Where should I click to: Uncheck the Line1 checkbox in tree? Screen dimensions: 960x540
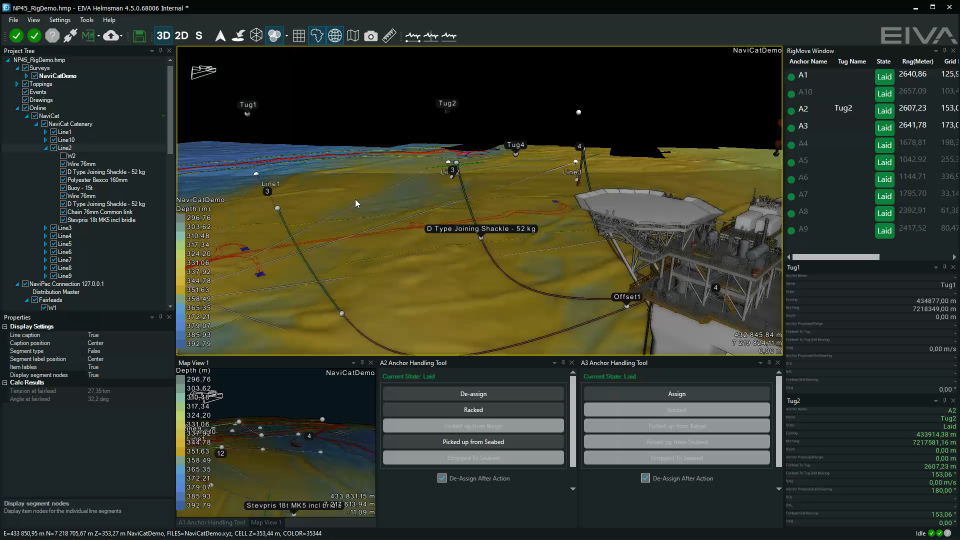pos(53,132)
